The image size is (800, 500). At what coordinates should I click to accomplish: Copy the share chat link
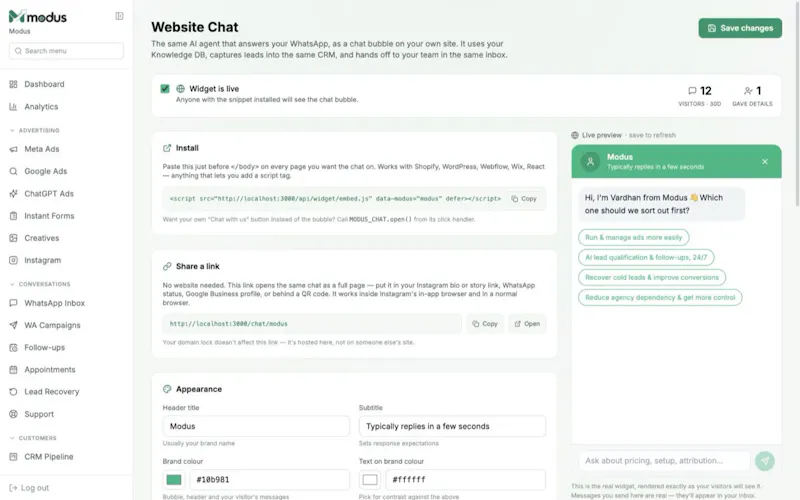[485, 324]
